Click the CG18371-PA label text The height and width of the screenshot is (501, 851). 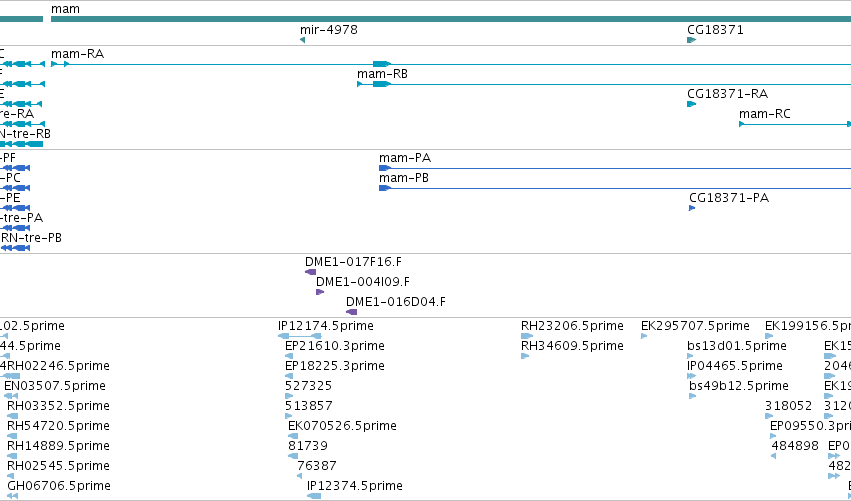tap(729, 198)
